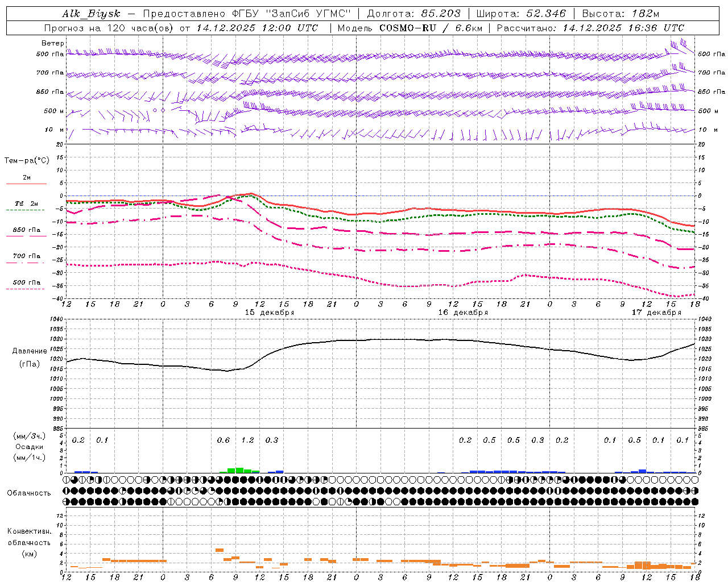Click the "500 гПа" temperature legend entry
The height and width of the screenshot is (582, 728).
pyautogui.click(x=27, y=282)
